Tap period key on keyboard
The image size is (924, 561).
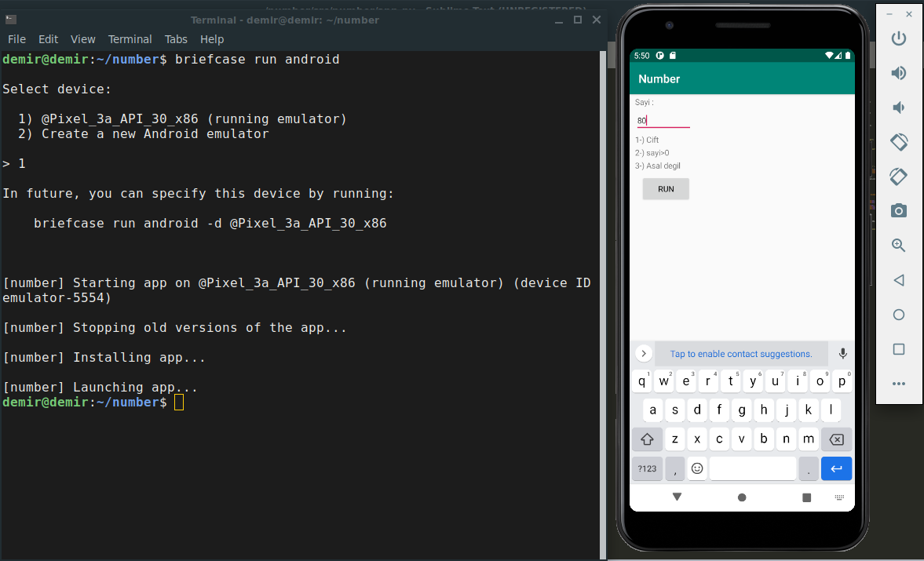coord(809,468)
